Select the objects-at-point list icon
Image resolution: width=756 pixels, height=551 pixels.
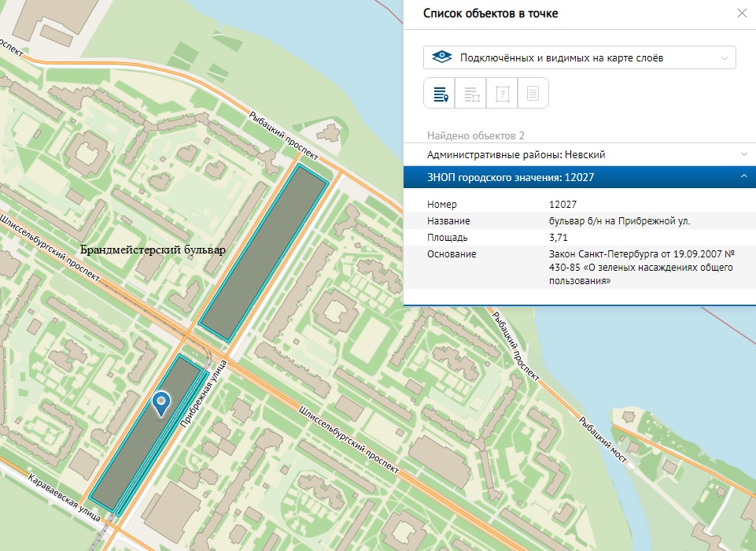click(439, 93)
